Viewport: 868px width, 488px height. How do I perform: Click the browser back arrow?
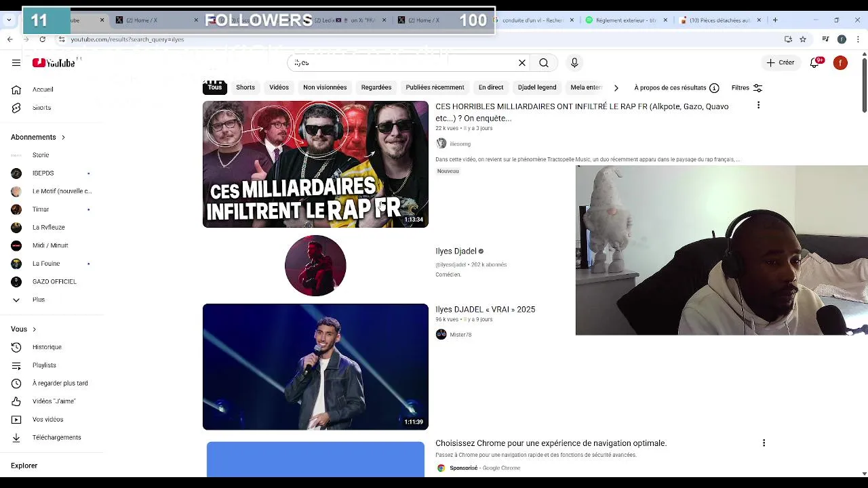(9, 39)
